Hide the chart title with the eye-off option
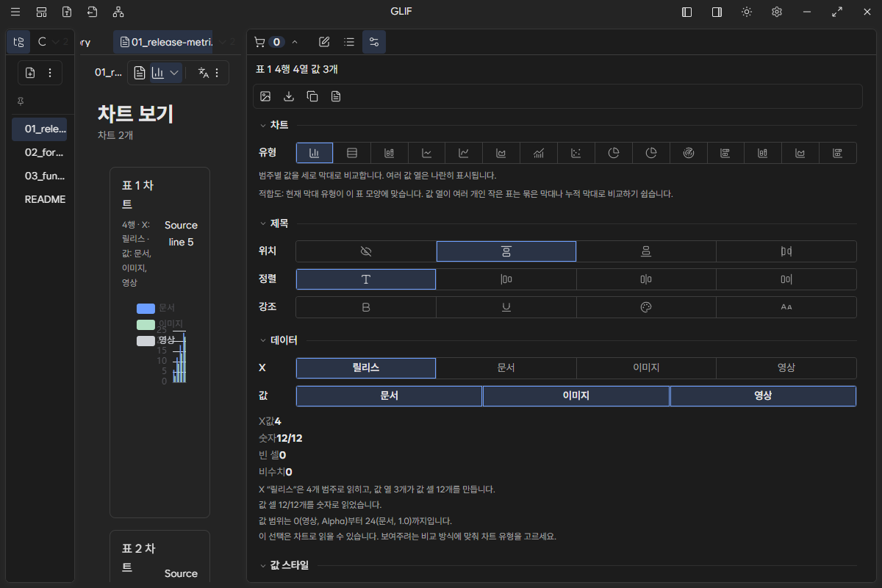Viewport: 882px width, 588px height. tap(366, 251)
